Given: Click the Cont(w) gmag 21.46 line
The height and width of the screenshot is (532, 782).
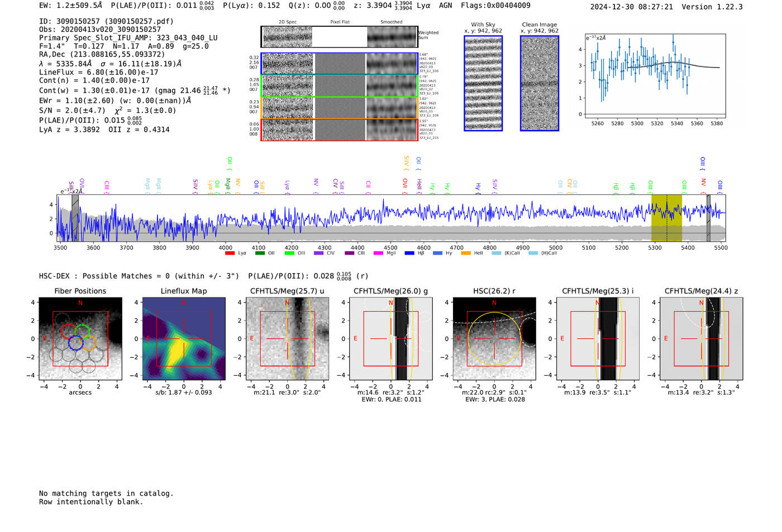Looking at the screenshot, I should [135, 90].
